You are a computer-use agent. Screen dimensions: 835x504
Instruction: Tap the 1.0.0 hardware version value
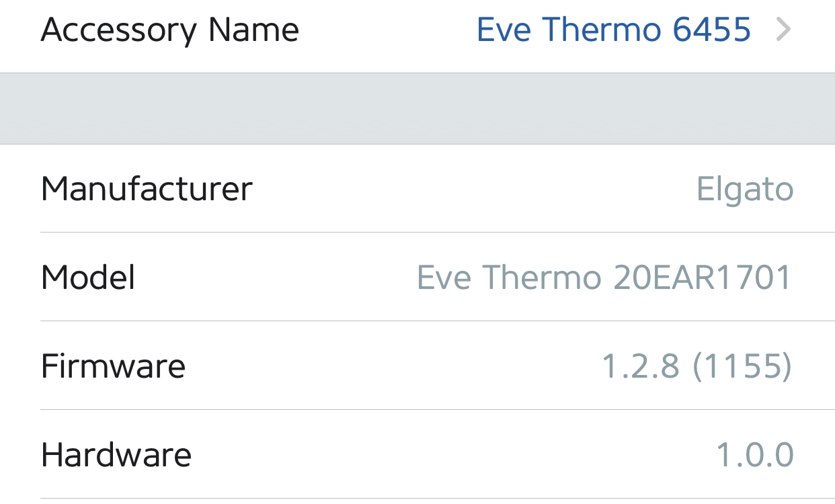pos(754,455)
